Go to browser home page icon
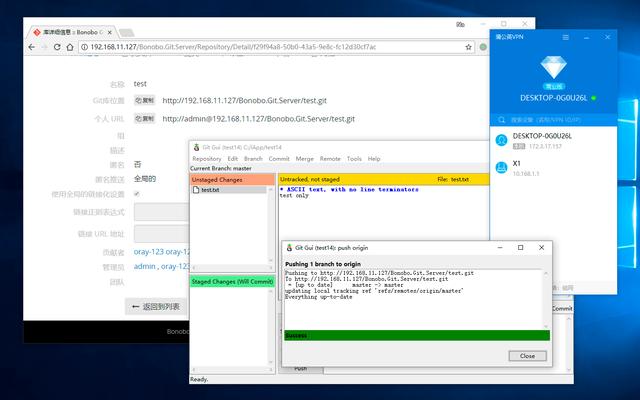Screen dimensions: 640x400 (x=70, y=47)
